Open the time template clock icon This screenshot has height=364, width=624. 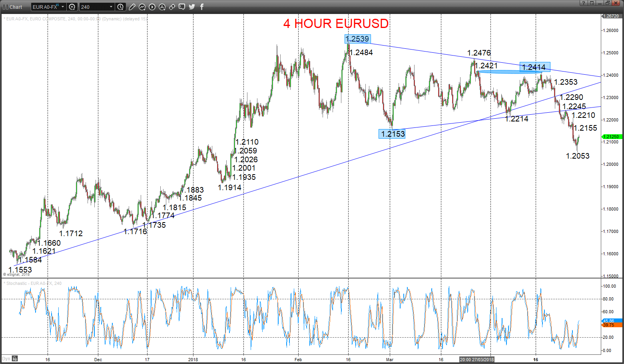coord(120,7)
